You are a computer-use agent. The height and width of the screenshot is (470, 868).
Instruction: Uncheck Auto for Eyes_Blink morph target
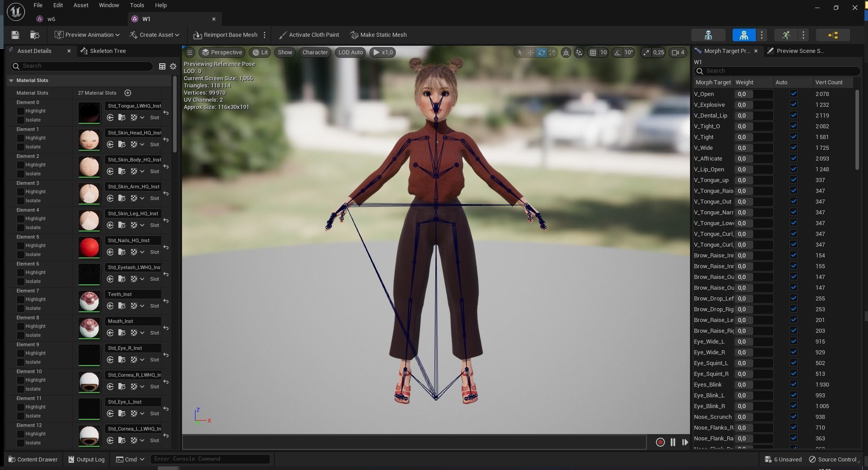[794, 384]
